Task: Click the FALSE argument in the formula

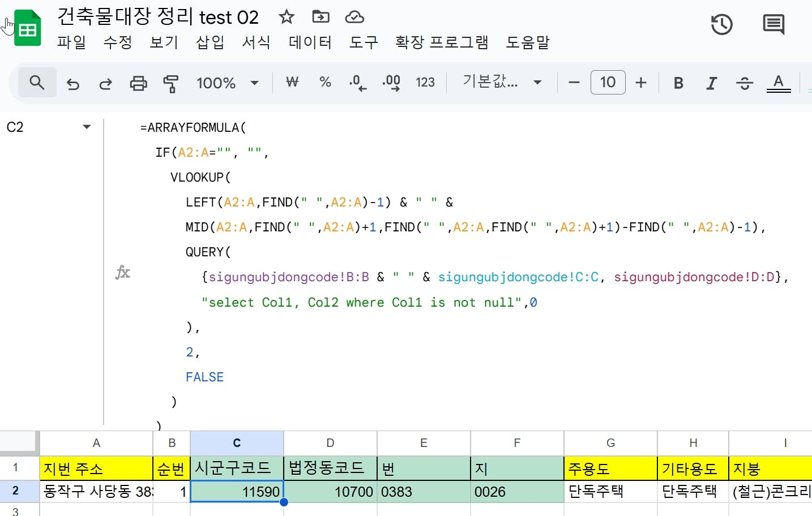Action: coord(204,377)
